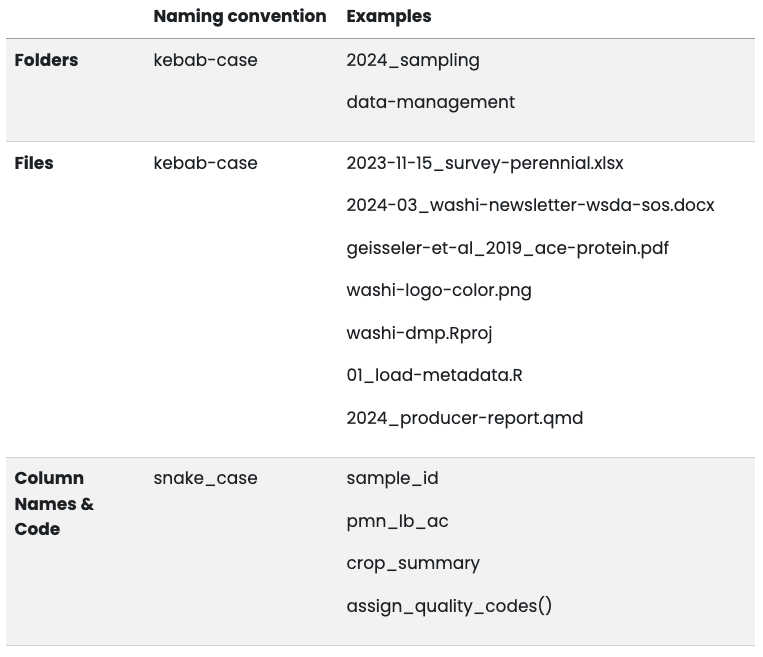Screen dimensions: 763x657
Task: Click the "01_load-metadata.R" file name
Action: coord(434,375)
